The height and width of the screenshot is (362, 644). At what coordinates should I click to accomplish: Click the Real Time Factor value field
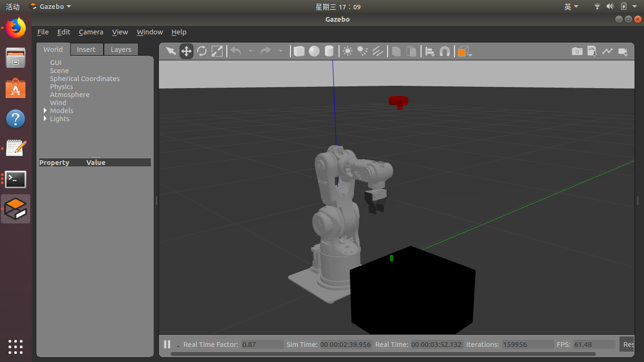point(262,345)
